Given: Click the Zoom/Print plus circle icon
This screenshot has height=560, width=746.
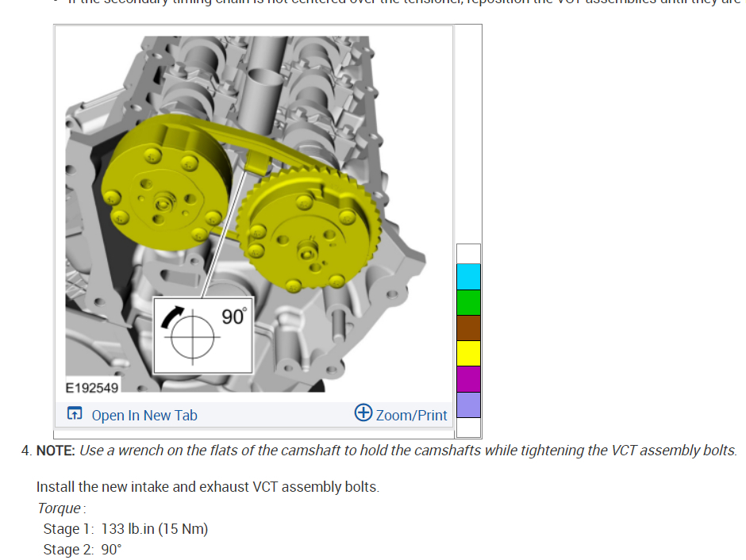Looking at the screenshot, I should 363,412.
